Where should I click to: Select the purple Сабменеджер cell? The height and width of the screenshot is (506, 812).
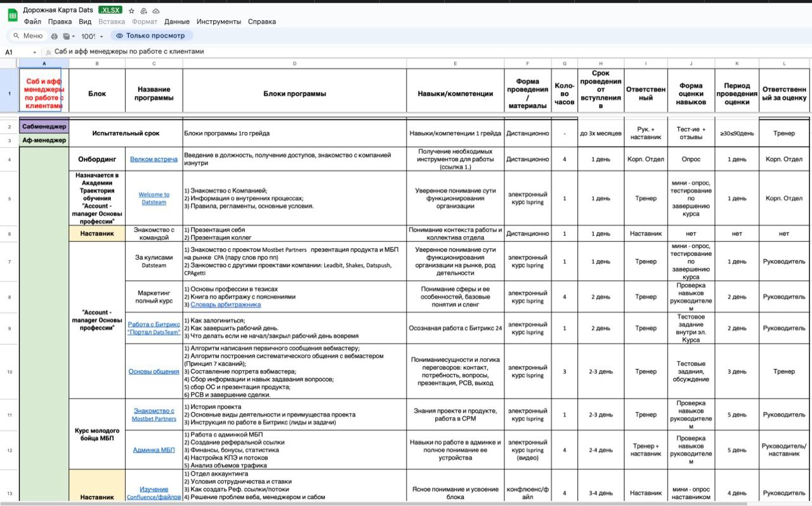[x=44, y=126]
